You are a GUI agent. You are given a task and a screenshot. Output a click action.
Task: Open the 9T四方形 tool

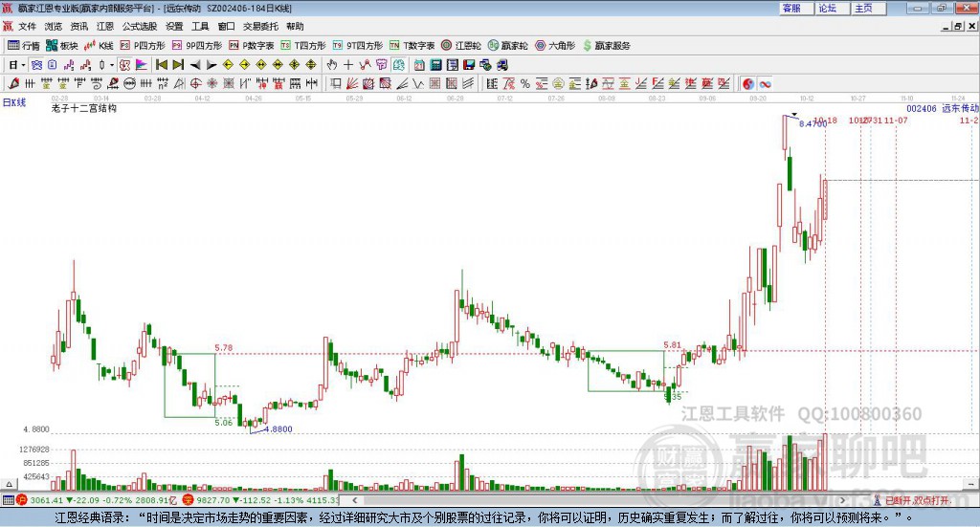(358, 46)
